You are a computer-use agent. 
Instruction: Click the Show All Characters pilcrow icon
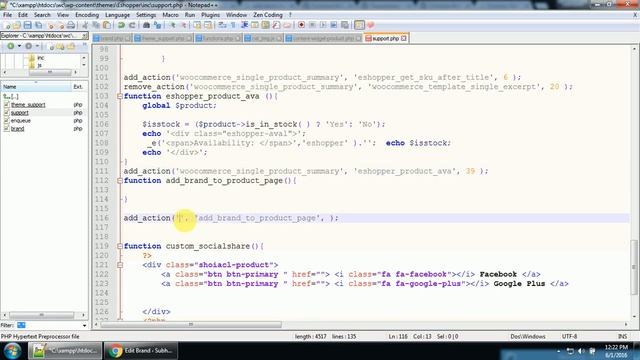pos(233,25)
